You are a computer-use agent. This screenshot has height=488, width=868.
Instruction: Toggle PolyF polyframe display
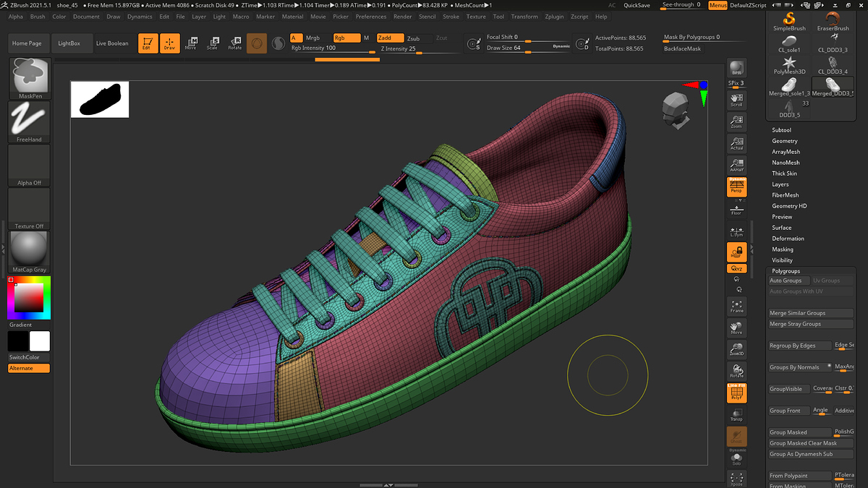pos(737,393)
